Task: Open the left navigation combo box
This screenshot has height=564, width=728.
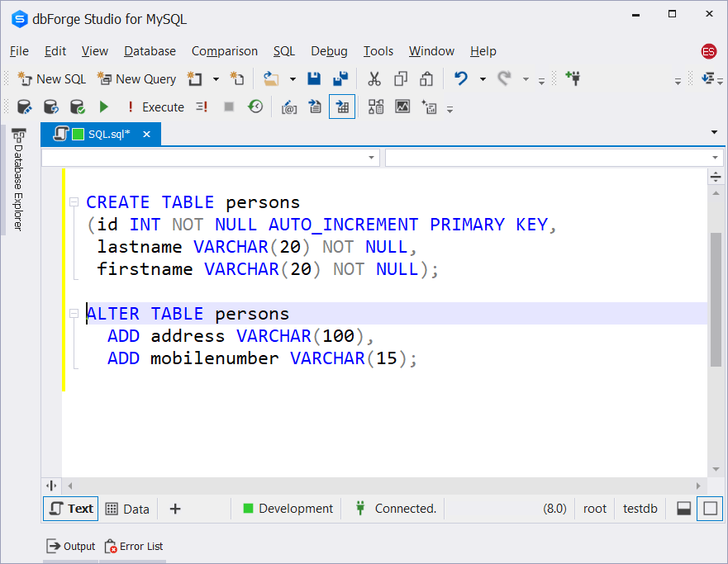Action: tap(211, 158)
